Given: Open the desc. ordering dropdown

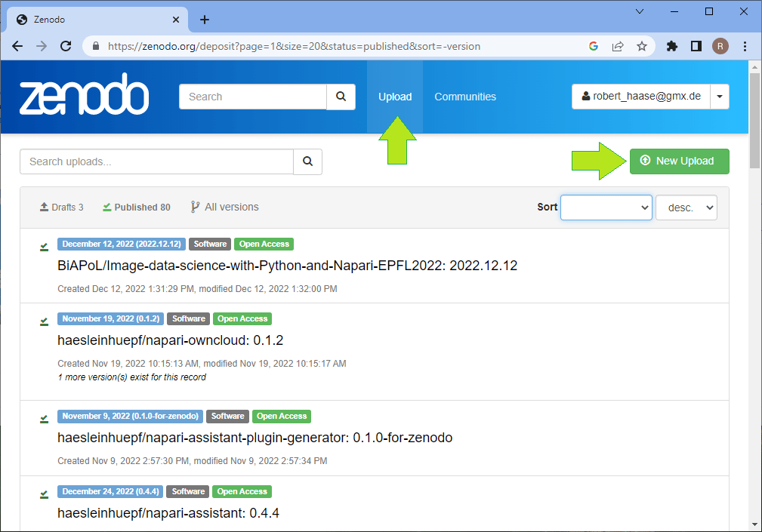Looking at the screenshot, I should pyautogui.click(x=686, y=207).
